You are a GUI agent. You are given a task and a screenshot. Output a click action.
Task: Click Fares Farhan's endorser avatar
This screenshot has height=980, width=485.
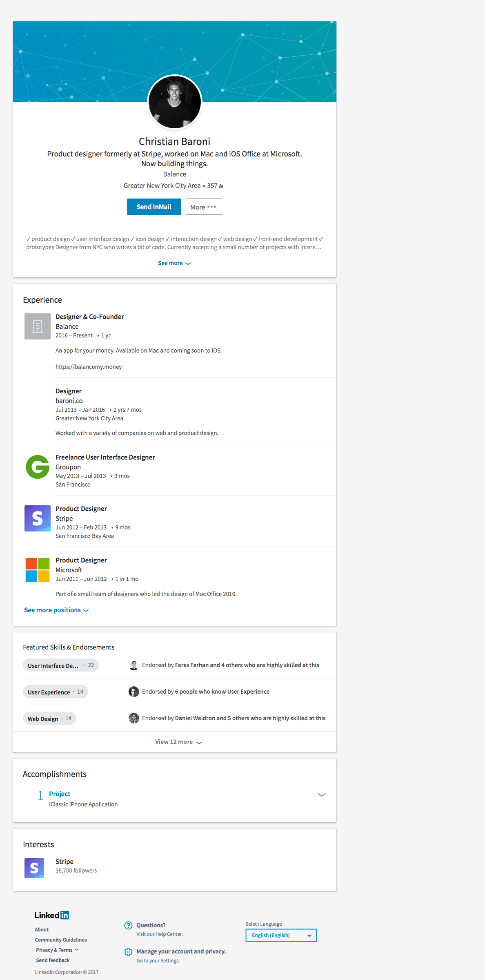(x=133, y=665)
